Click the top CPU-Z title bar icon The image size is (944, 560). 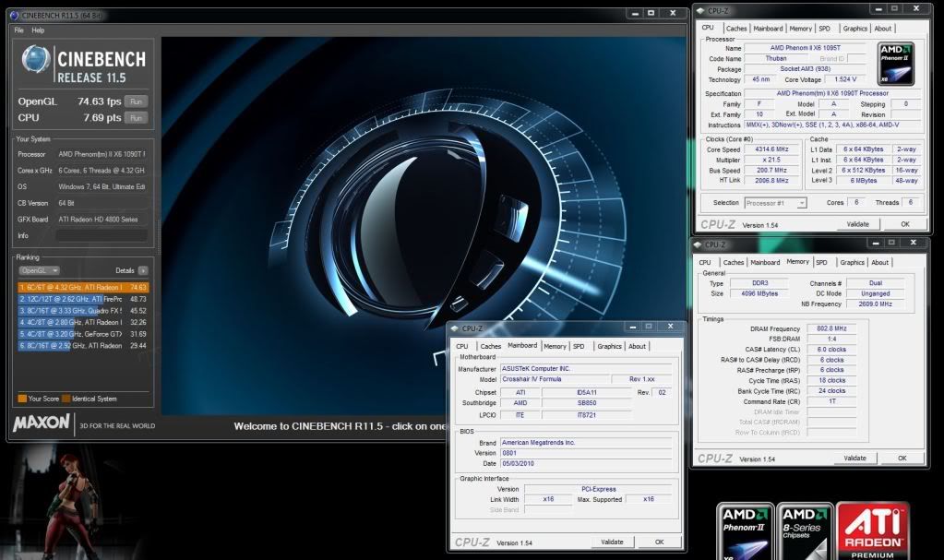700,11
